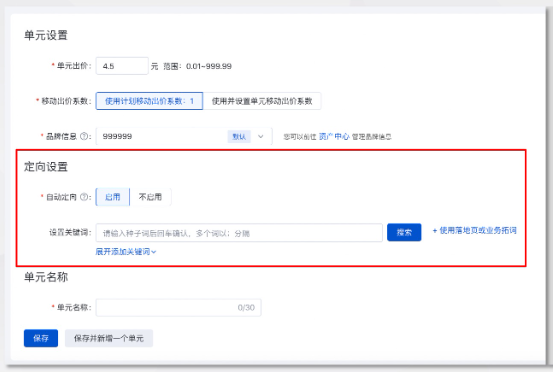Click the 默认 tag in brand field
This screenshot has height=372, width=553.
(239, 136)
